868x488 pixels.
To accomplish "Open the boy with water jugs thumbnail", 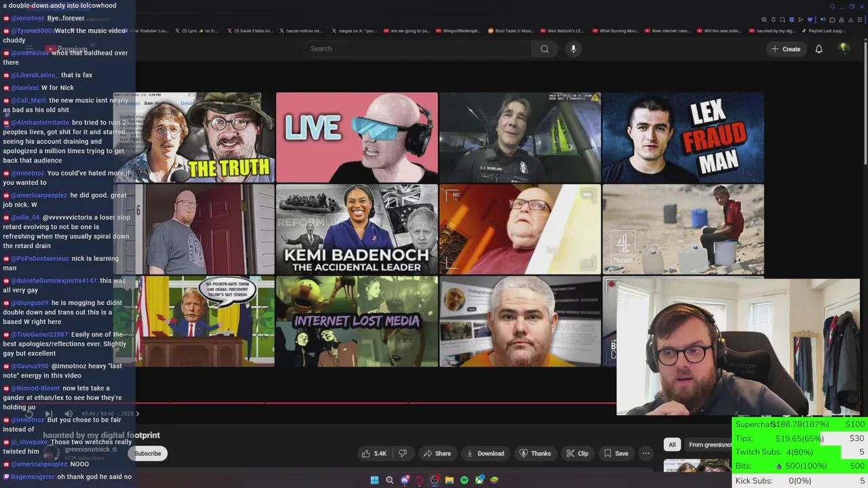I will click(x=683, y=229).
